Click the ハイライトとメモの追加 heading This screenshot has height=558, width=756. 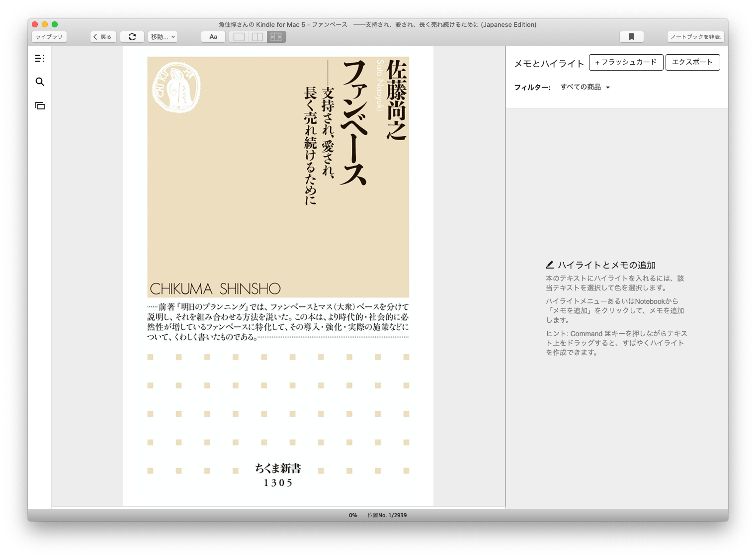[606, 265]
